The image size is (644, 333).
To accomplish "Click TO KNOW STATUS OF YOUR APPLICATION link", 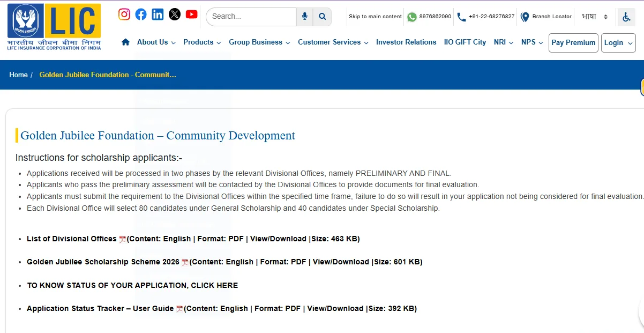I will [132, 285].
